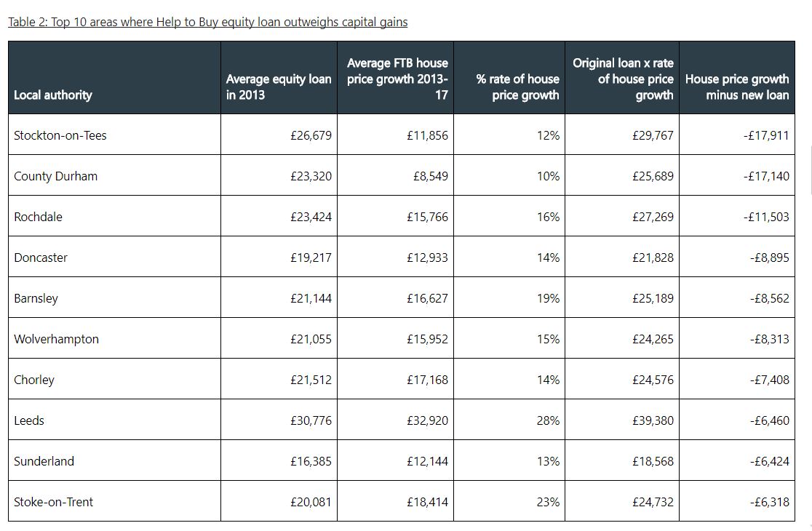Image resolution: width=812 pixels, height=531 pixels.
Task: Select the Local authority column header
Action: click(x=53, y=95)
